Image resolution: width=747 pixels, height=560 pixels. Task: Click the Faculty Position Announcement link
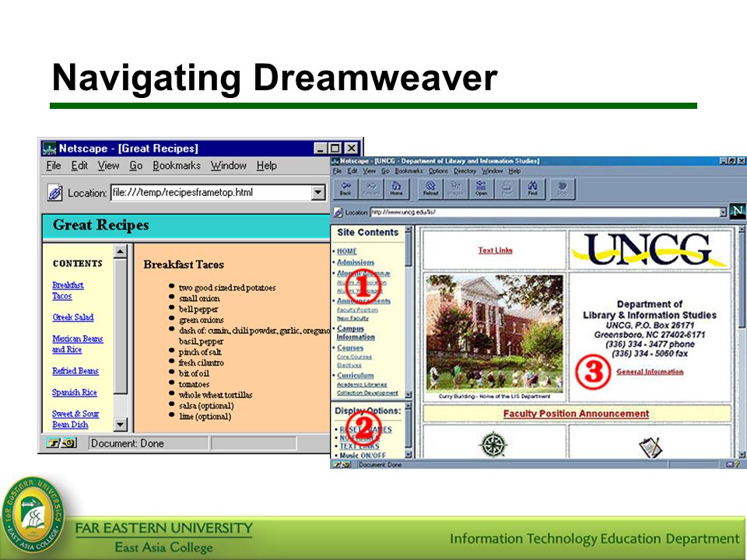coord(576,413)
